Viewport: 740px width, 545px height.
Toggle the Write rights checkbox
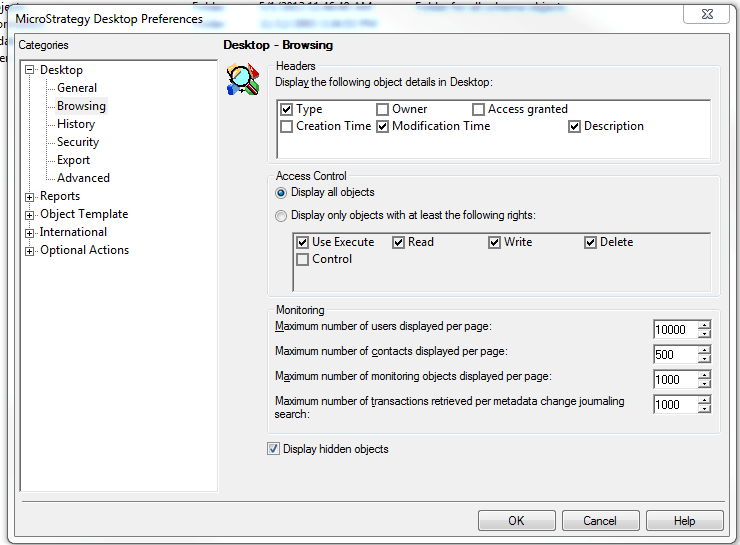point(494,243)
